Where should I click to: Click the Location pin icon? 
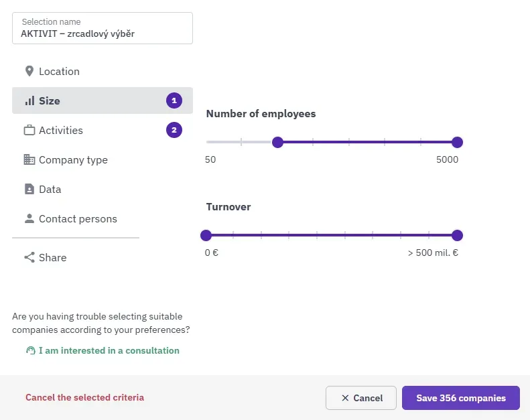(29, 71)
